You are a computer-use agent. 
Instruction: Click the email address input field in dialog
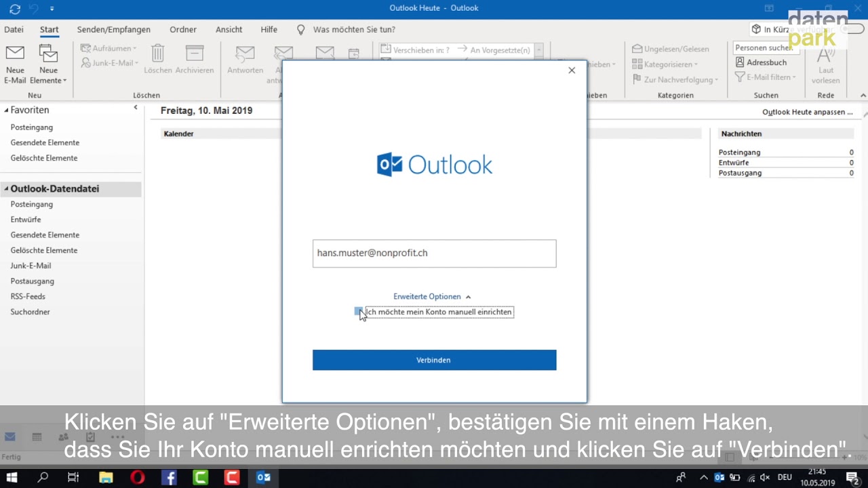pyautogui.click(x=434, y=253)
